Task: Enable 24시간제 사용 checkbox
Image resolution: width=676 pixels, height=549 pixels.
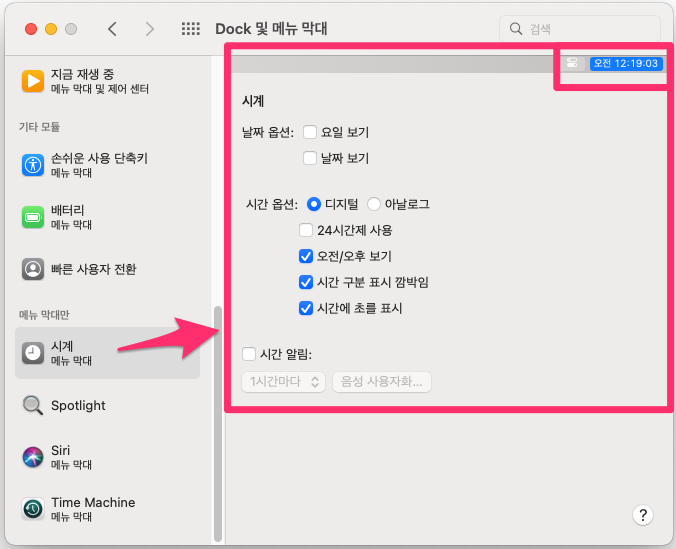Action: 306,230
